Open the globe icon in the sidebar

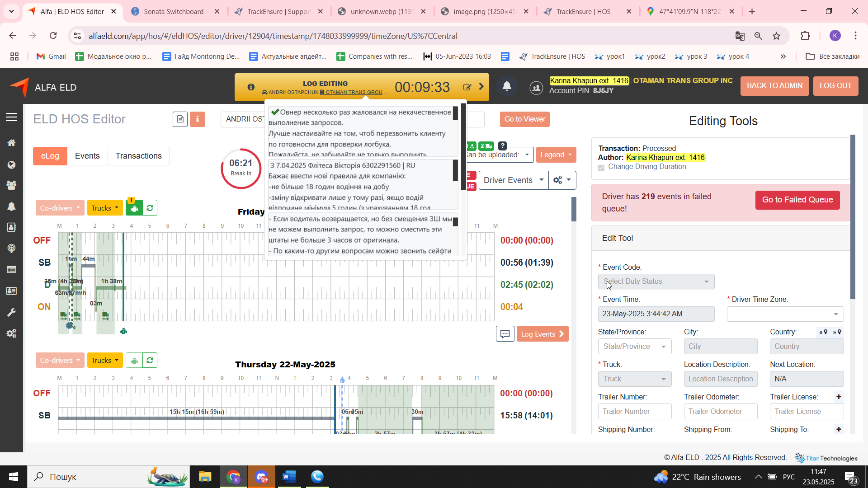coord(11,165)
